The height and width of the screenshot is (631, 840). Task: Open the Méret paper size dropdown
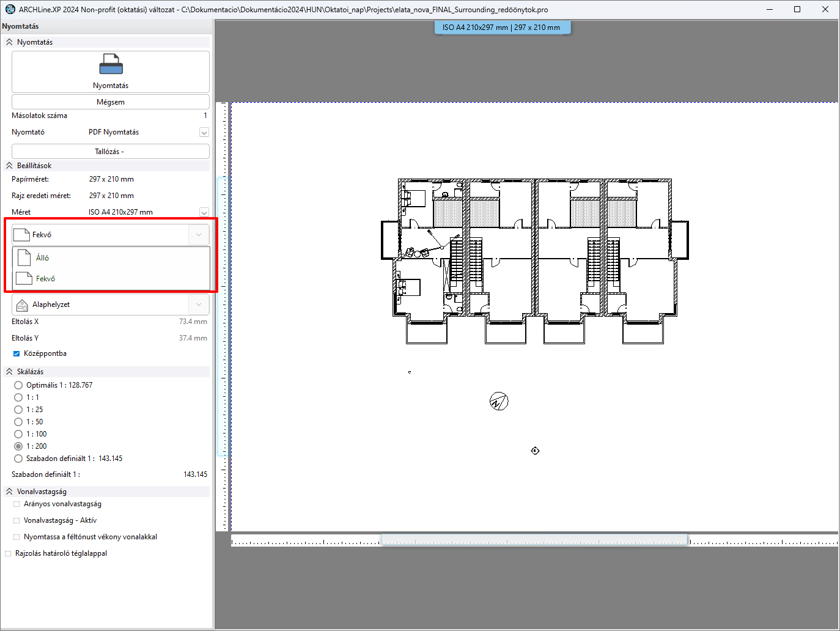[204, 212]
